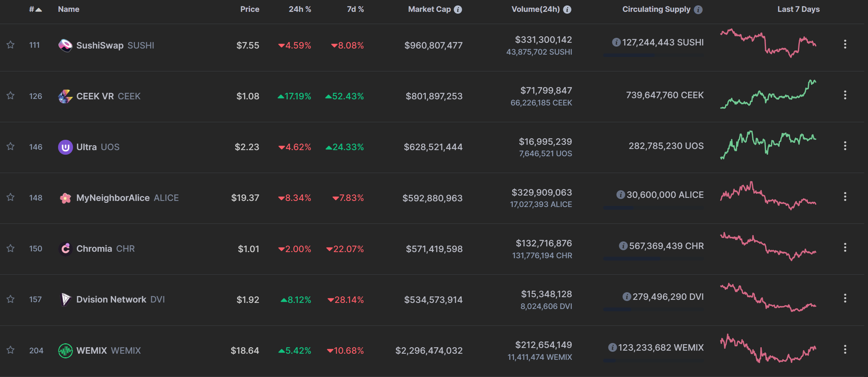This screenshot has height=377, width=868.
Task: Click Ultra market cap $628,521,444
Action: click(x=433, y=147)
